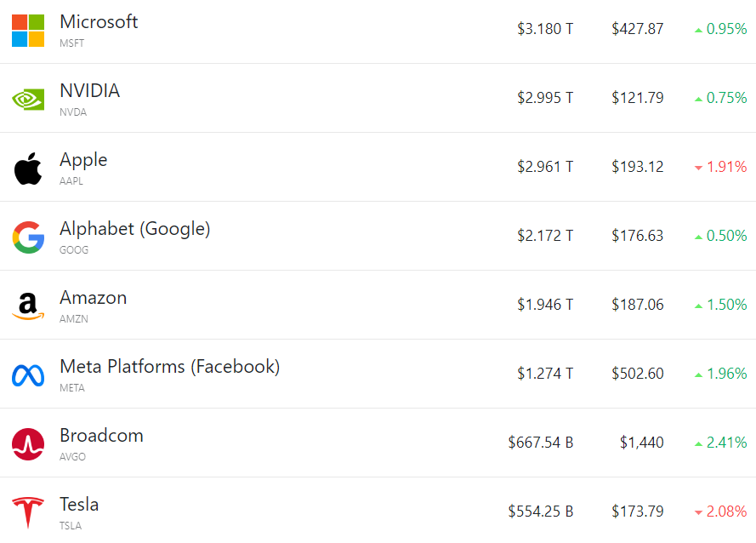Click the Amazon logo icon
The image size is (756, 543).
coord(28,306)
